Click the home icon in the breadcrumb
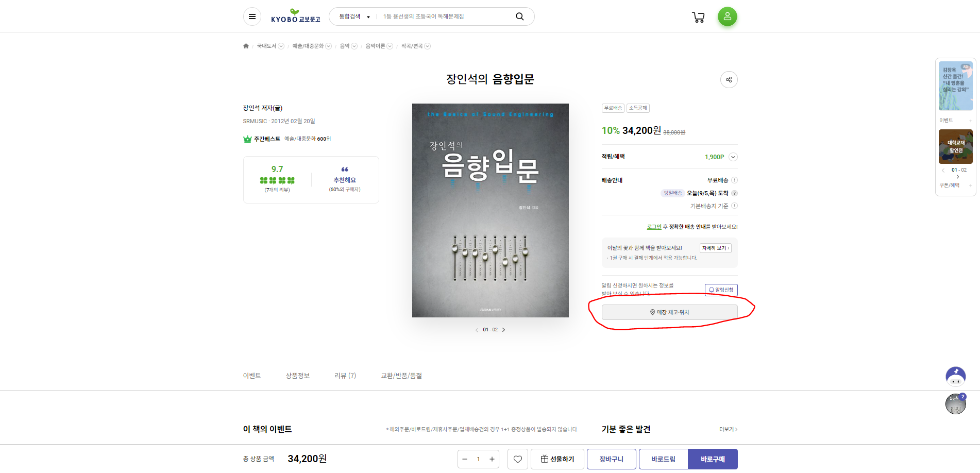980x473 pixels. [x=246, y=46]
